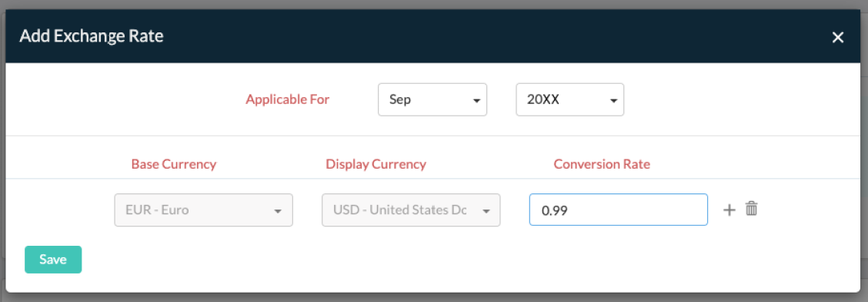Viewport: 868px width, 302px height.
Task: Click the Conversion Rate column header
Action: point(602,164)
